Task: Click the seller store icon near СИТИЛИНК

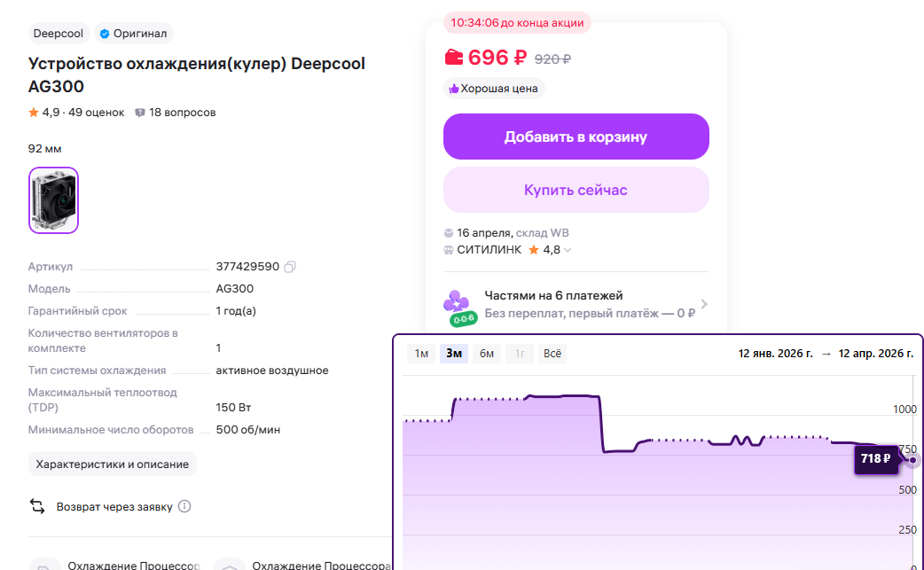Action: [449, 250]
